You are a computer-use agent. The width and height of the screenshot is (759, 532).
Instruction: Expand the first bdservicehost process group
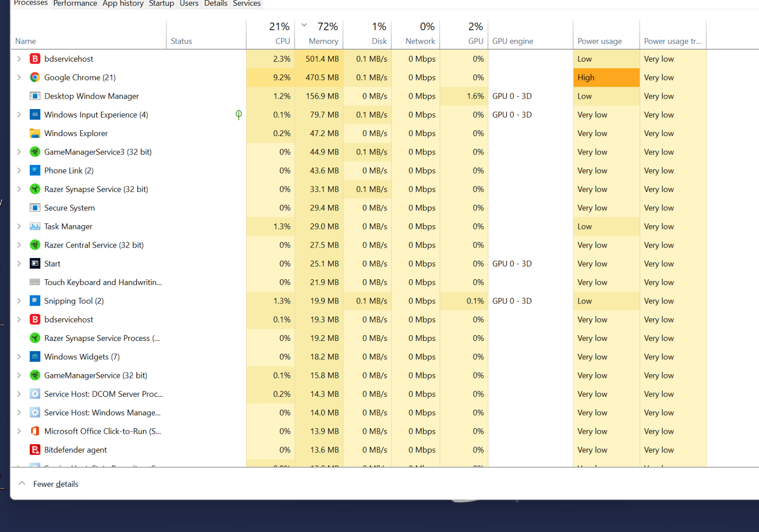pos(19,59)
